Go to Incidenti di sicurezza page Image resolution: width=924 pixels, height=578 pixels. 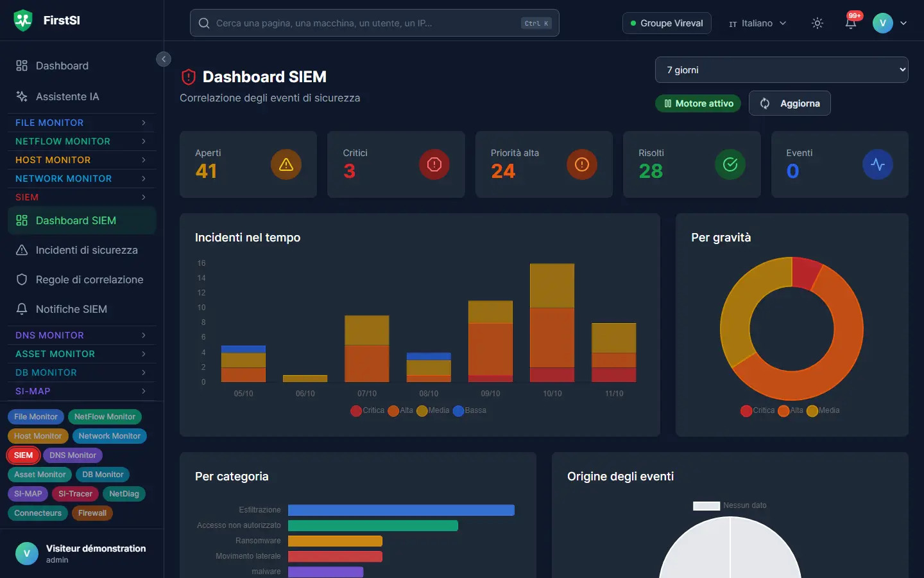81,250
